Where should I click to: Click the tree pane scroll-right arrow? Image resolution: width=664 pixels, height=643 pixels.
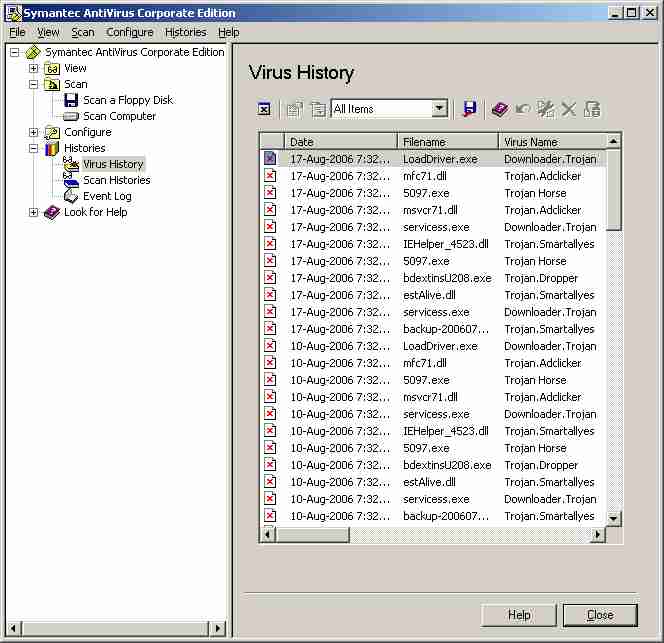[218, 628]
